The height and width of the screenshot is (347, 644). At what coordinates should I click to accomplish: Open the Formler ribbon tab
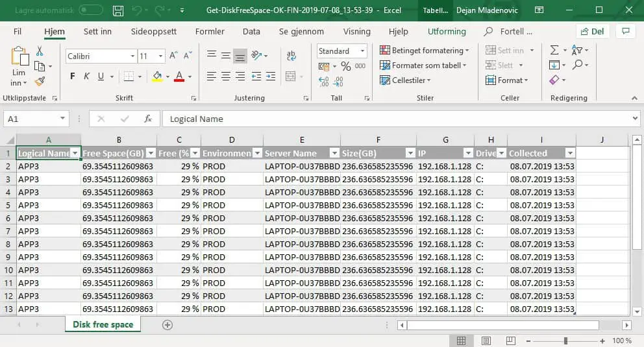coord(210,32)
